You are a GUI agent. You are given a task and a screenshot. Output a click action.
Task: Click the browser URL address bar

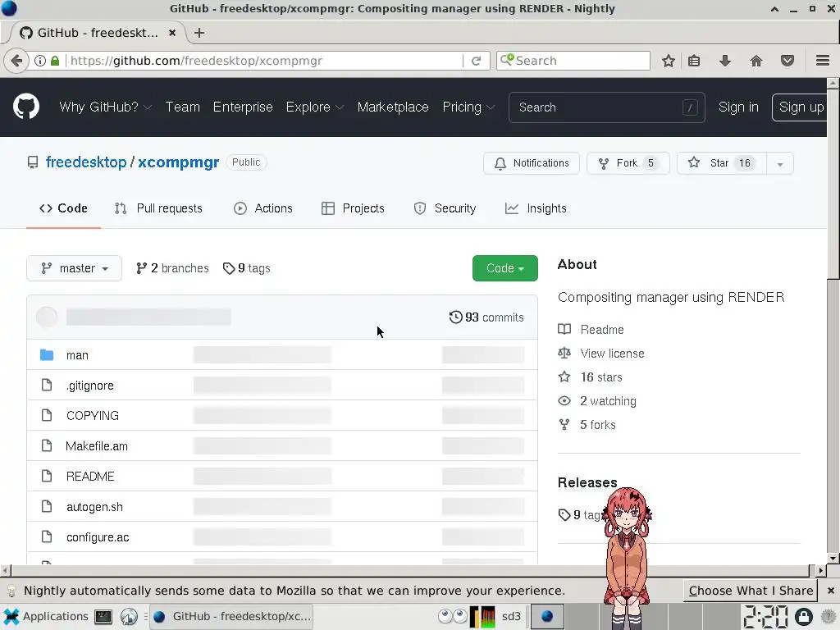pos(265,61)
